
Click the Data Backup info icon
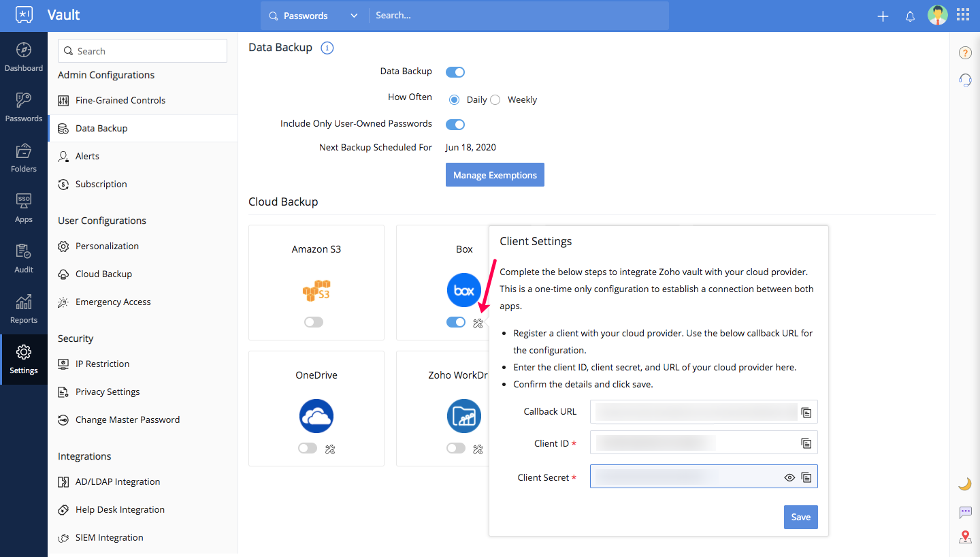click(327, 48)
